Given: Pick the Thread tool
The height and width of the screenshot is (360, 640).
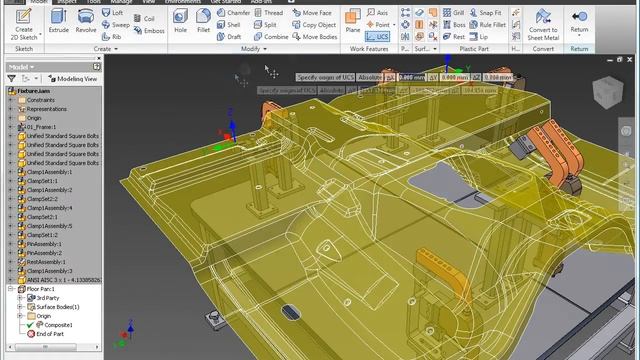Looking at the screenshot, I should 269,13.
